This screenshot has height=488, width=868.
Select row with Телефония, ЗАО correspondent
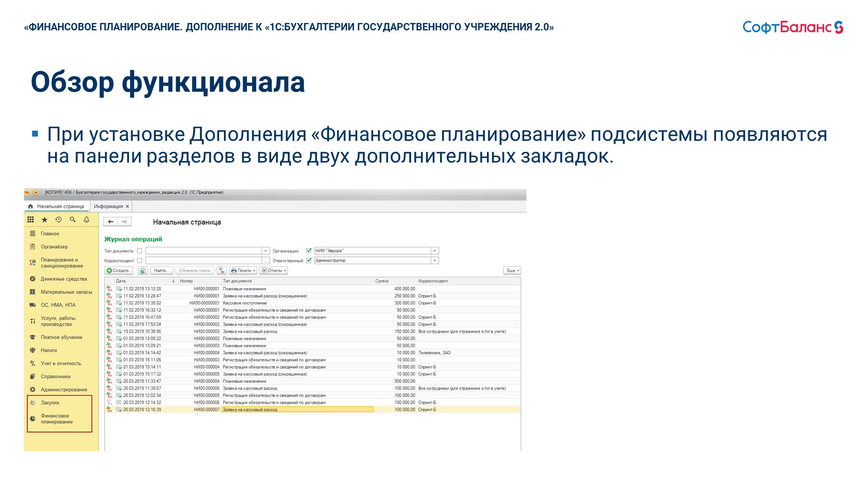click(312, 353)
